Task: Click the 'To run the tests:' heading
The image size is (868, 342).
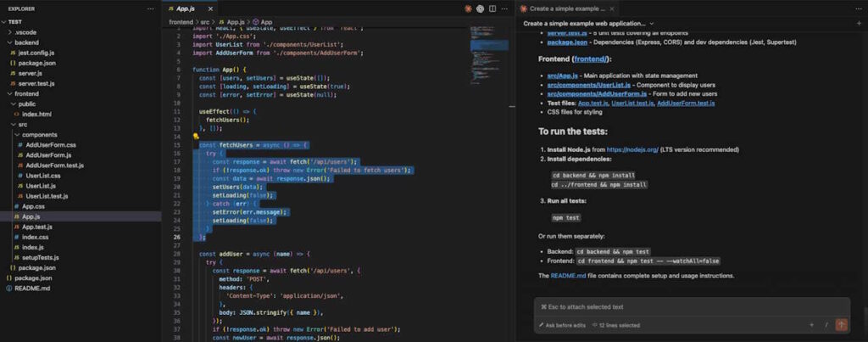Action: 574,132
